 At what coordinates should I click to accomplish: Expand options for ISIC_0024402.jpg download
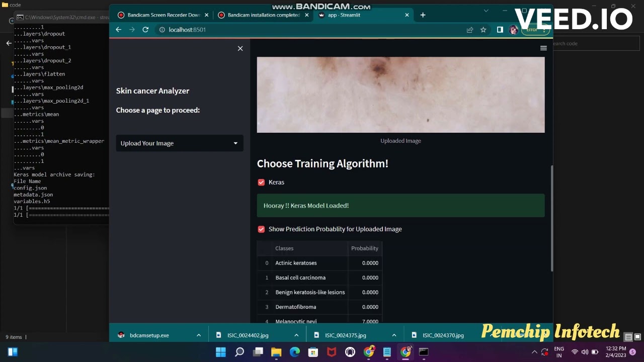[296, 335]
